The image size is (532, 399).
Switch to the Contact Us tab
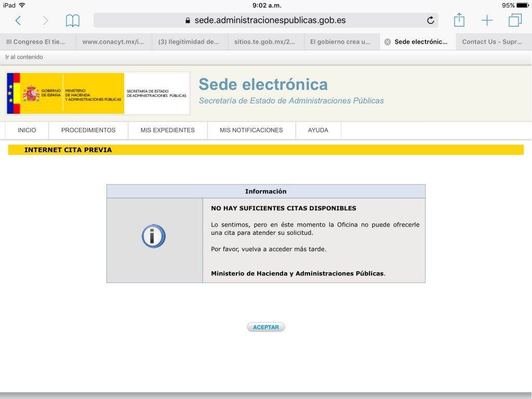click(493, 42)
